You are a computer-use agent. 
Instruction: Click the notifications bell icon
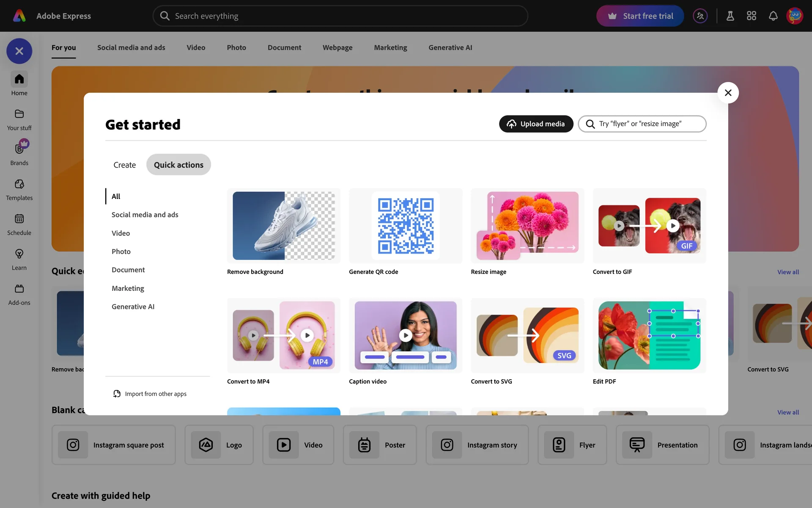pyautogui.click(x=773, y=16)
